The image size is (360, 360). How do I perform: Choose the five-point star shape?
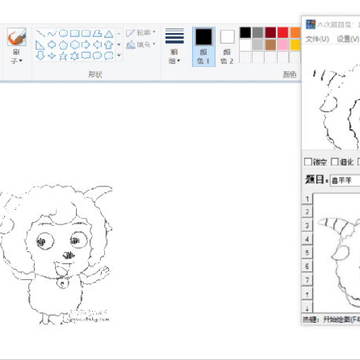point(63,56)
